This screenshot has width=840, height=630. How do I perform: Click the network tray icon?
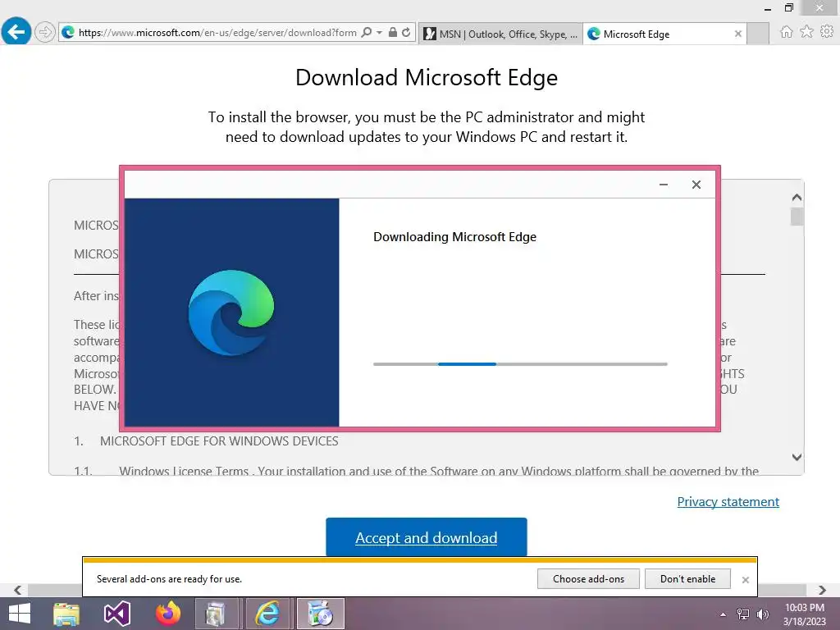tap(742, 614)
